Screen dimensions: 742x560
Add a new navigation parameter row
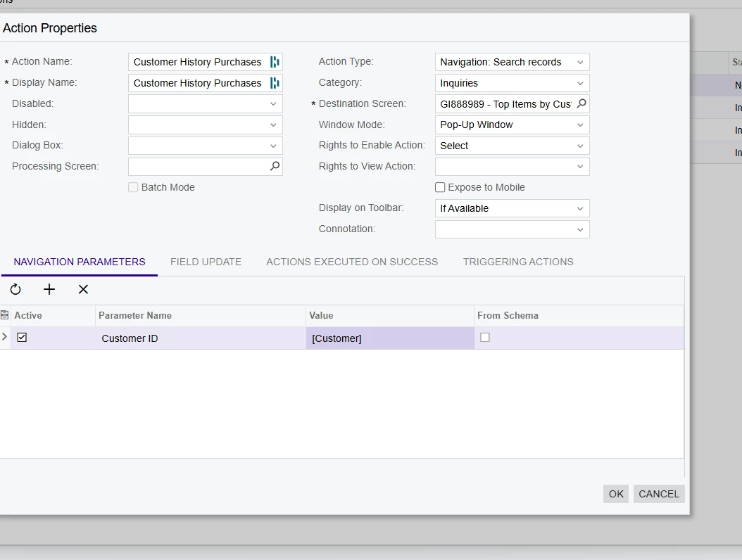coord(49,289)
